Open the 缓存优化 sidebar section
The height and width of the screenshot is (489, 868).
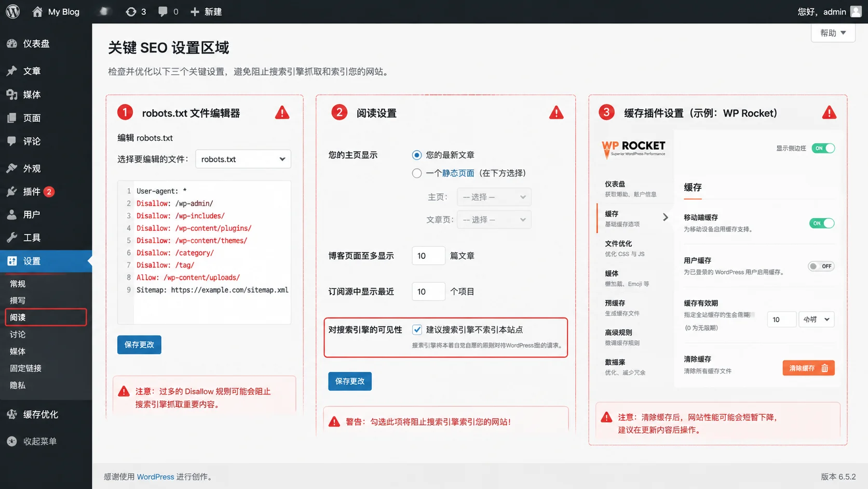point(38,414)
